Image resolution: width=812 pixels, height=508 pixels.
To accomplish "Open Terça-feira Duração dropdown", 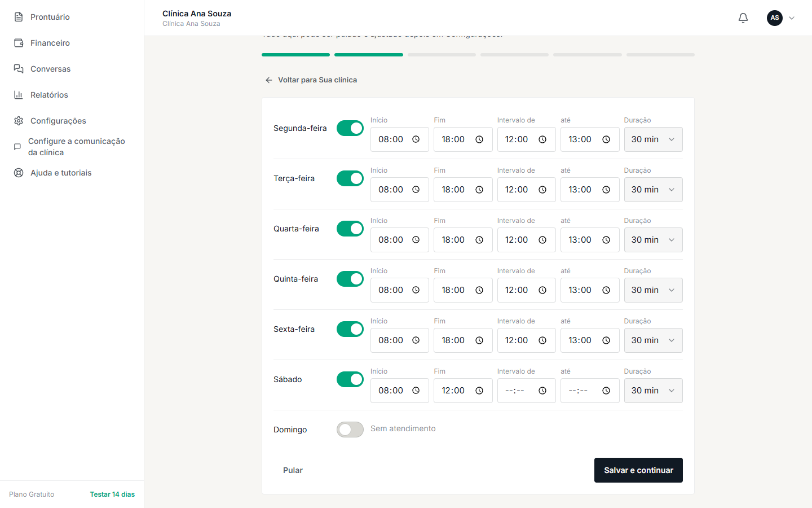I will pos(653,190).
